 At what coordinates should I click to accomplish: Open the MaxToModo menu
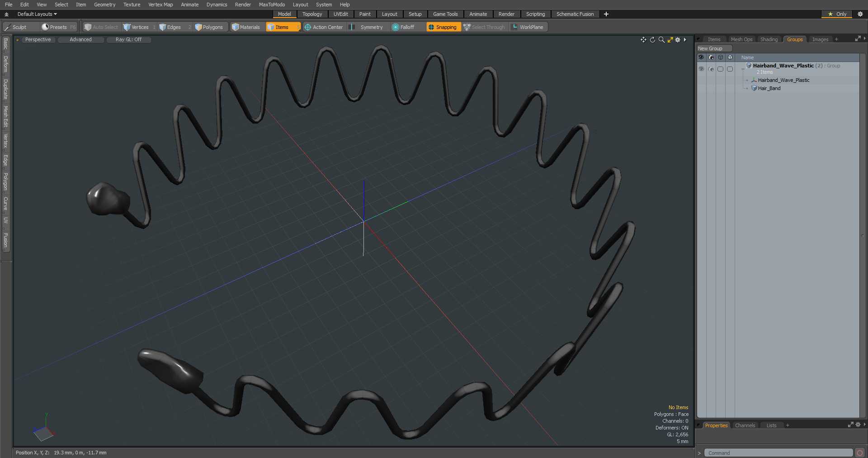[272, 5]
